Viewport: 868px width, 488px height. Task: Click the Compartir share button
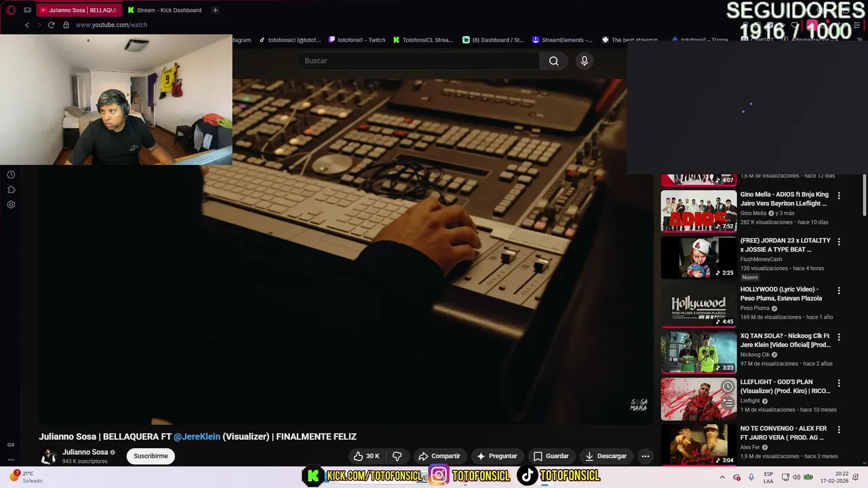[x=439, y=456]
